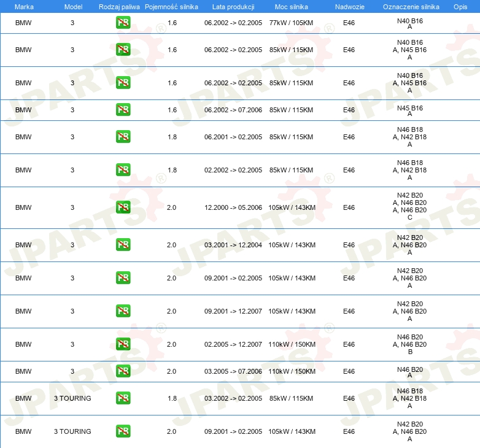480x448 pixels.
Task: Click the petrol icon in the 3 TOURING 1.8 row
Action: (x=123, y=398)
